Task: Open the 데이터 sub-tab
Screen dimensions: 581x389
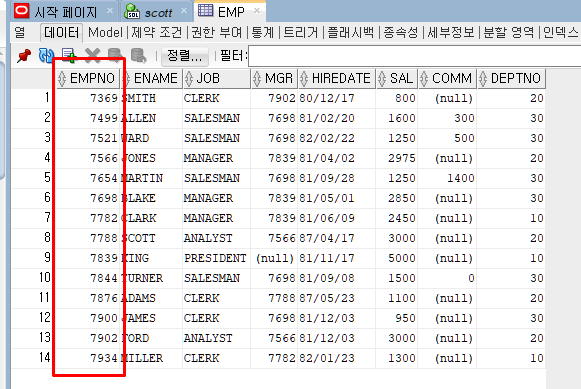Action: 62,33
